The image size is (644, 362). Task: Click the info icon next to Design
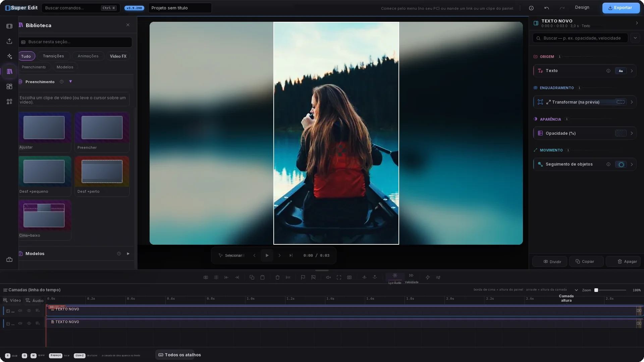pos(531,8)
